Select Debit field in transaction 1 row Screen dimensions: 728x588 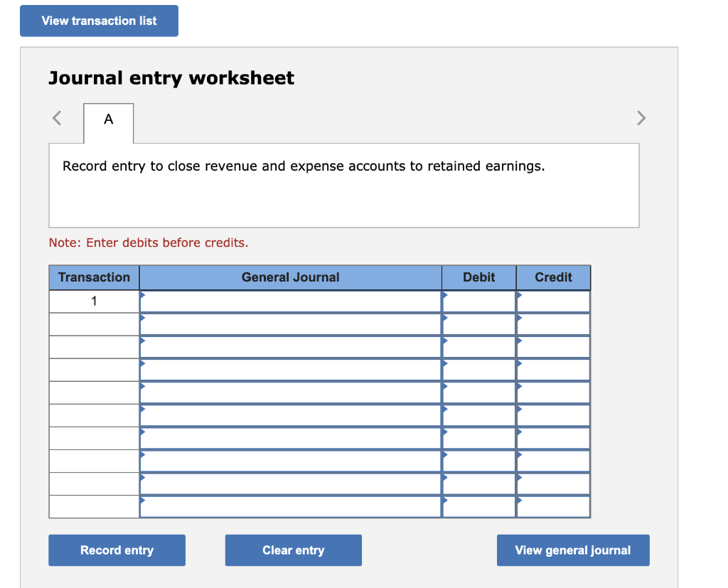tap(479, 301)
